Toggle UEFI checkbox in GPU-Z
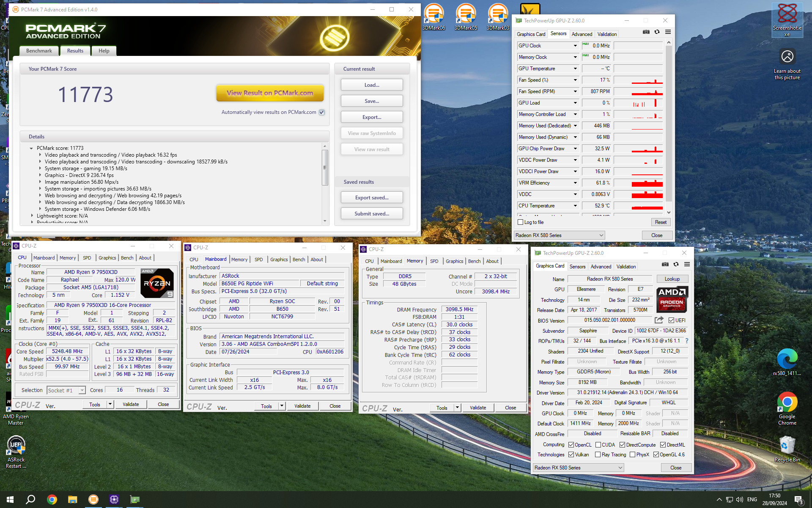 coord(671,320)
